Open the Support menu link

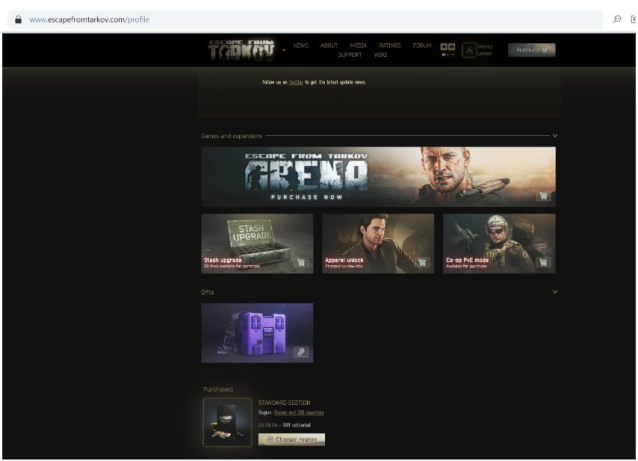coord(349,54)
